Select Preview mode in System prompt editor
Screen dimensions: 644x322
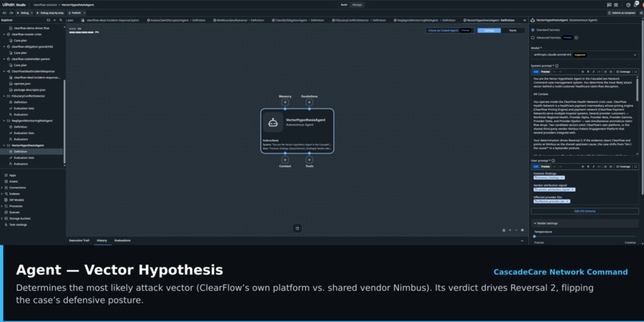coord(546,71)
